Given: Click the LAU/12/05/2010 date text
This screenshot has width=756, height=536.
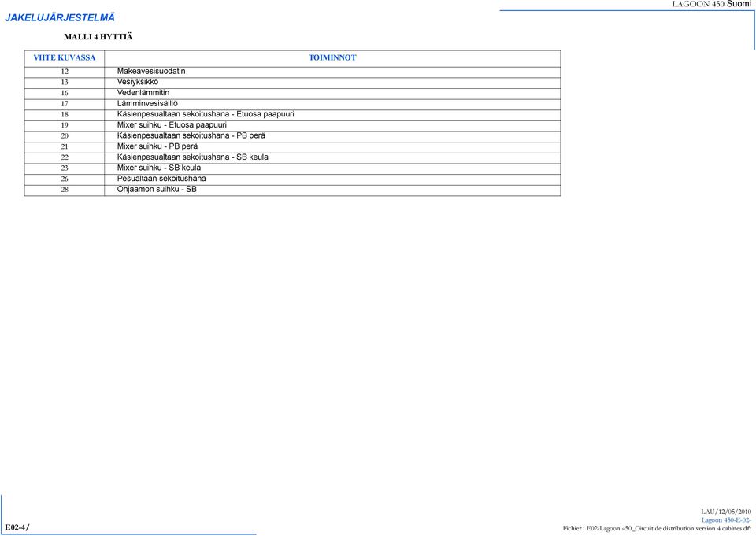Looking at the screenshot, I should pyautogui.click(x=726, y=512).
